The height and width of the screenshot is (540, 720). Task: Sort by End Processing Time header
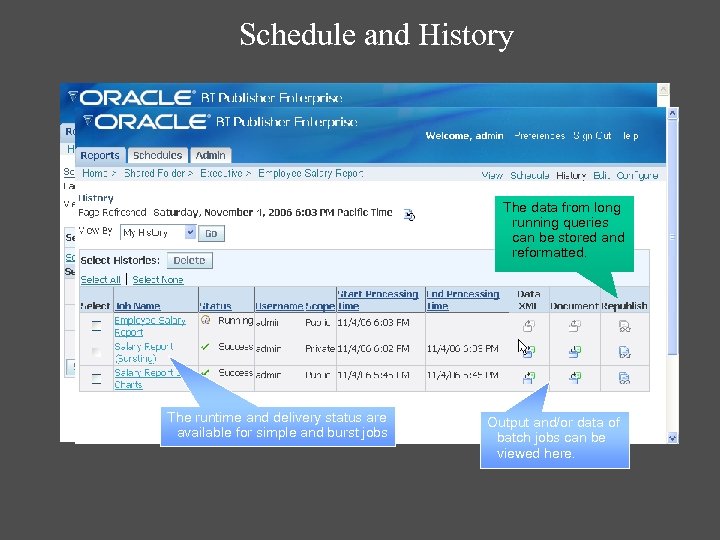463,300
